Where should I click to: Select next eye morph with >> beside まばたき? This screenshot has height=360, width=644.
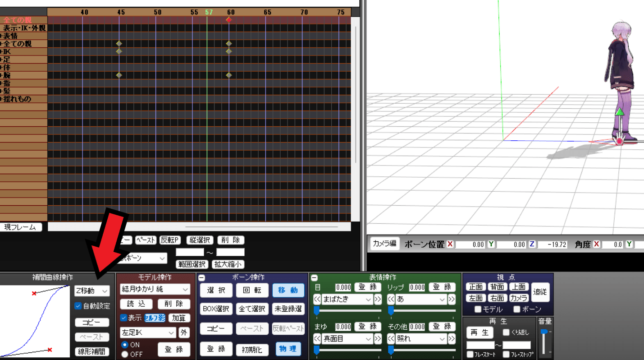pyautogui.click(x=378, y=300)
